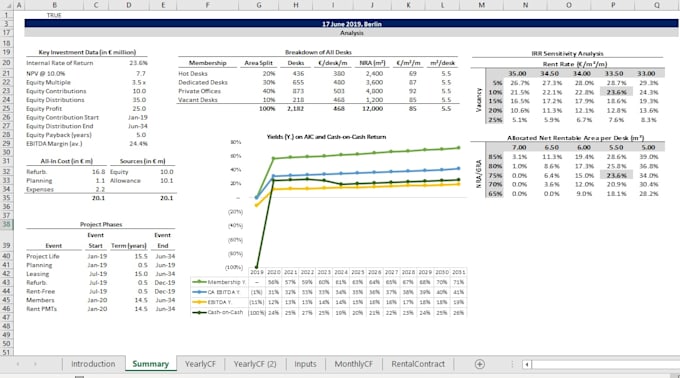Click the Select All corner of the grid
This screenshot has height=378, width=680.
click(7, 5)
